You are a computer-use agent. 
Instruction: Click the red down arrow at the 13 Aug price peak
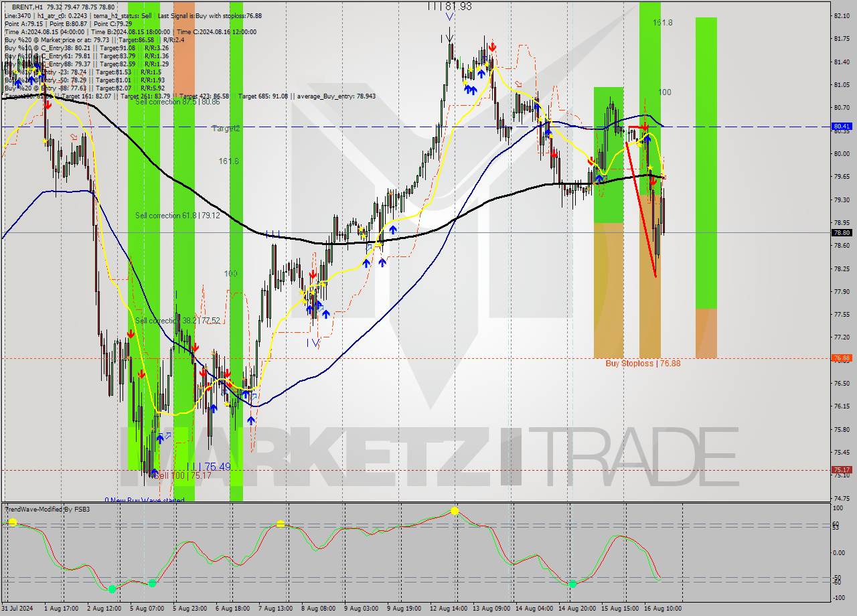pyautogui.click(x=492, y=46)
